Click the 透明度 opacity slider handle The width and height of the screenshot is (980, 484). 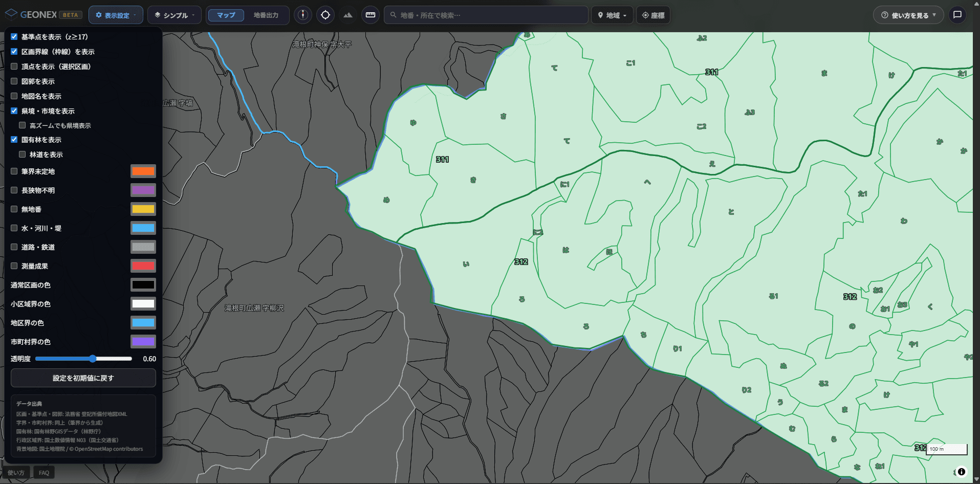coord(93,359)
